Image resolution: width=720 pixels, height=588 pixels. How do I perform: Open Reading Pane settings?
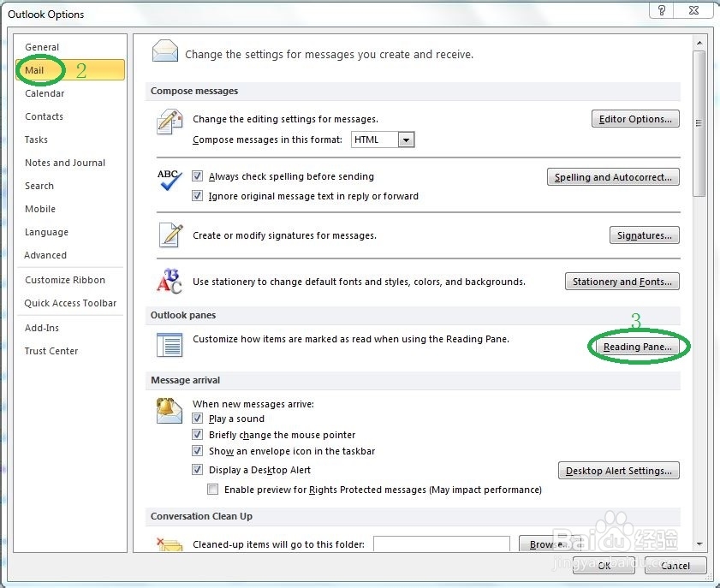coord(637,347)
